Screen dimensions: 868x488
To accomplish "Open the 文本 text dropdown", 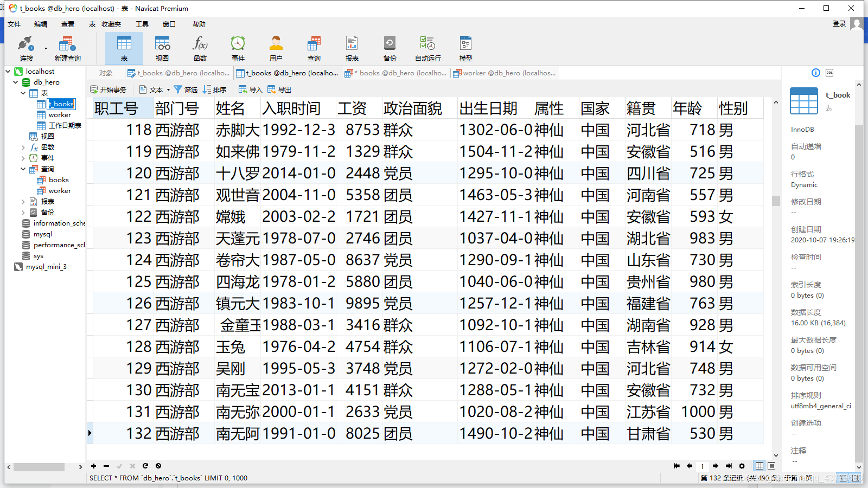I will click(155, 89).
